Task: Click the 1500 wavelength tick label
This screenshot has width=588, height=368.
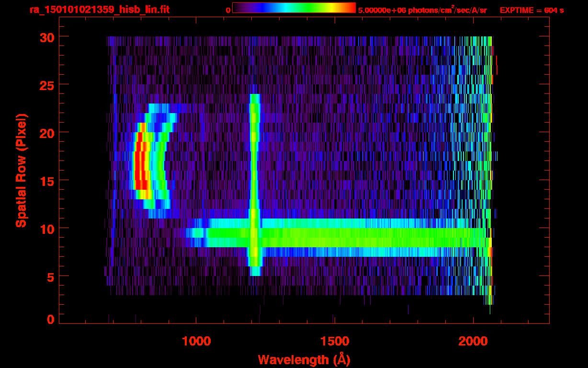Action: (334, 341)
